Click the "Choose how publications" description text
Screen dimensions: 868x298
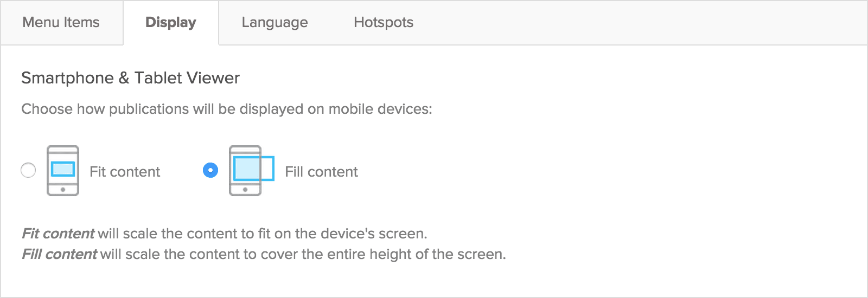coord(226,109)
